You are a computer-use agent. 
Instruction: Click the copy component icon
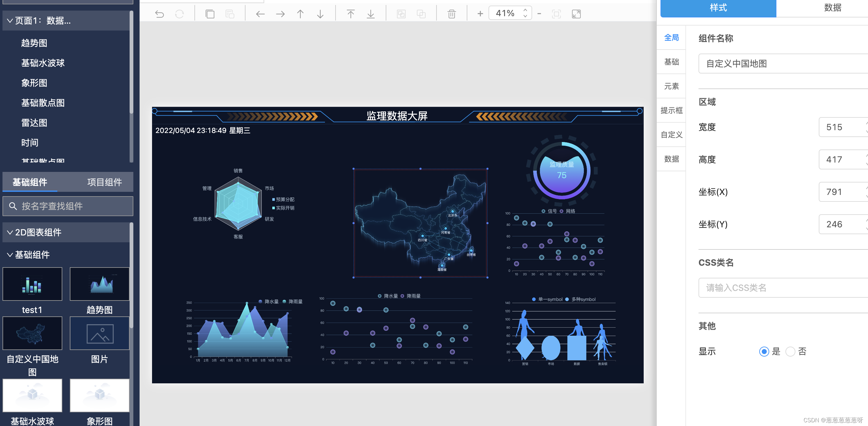click(x=210, y=14)
